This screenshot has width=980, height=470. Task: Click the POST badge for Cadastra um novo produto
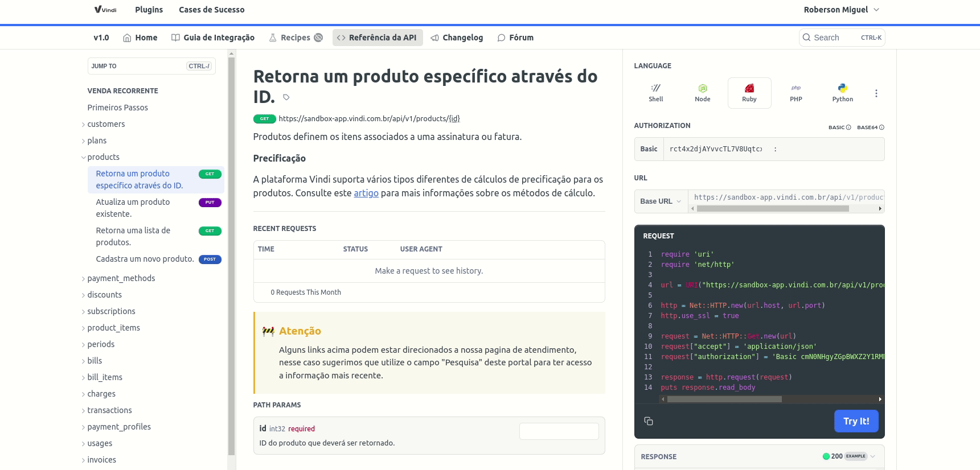pos(210,259)
